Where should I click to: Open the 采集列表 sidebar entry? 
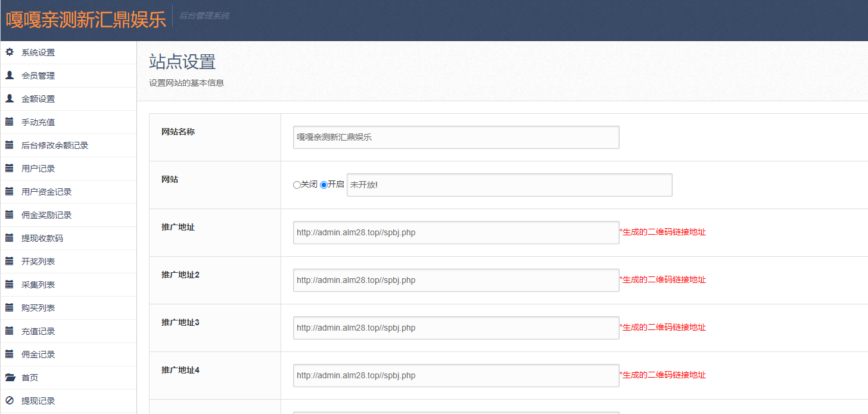pyautogui.click(x=38, y=285)
